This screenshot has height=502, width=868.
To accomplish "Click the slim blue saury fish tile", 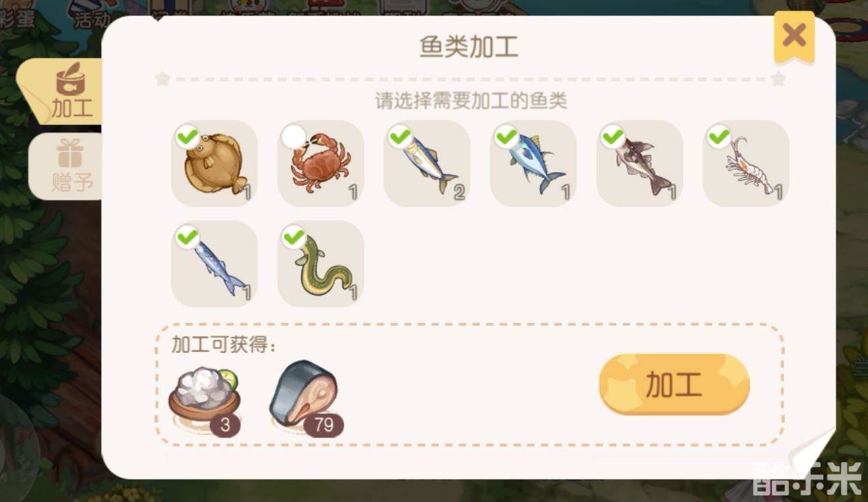I will click(x=214, y=264).
